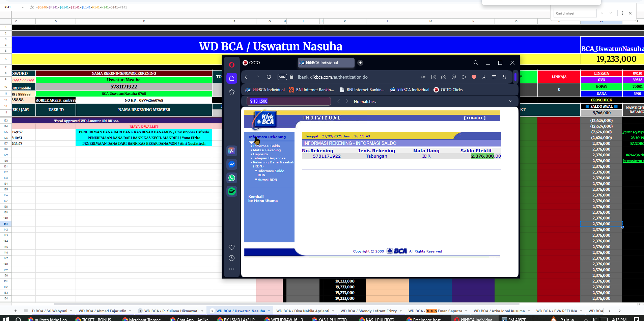Click Kembali ke Menu Utama
This screenshot has width=644, height=321.
[x=263, y=199]
